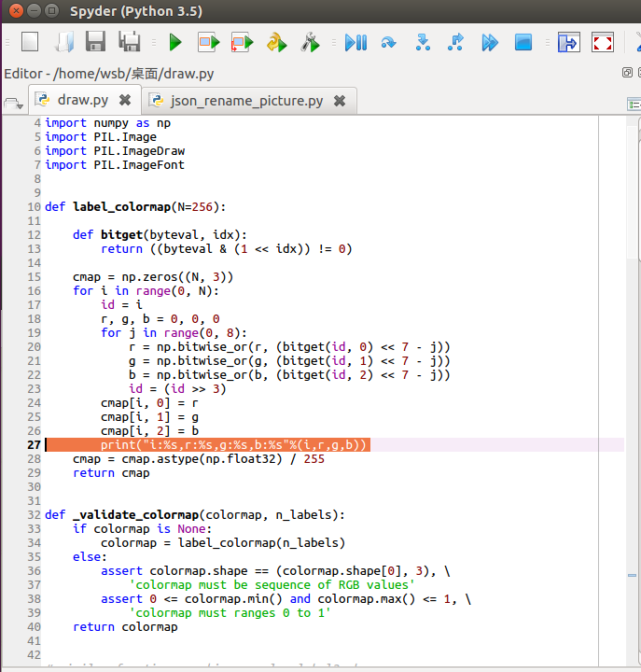This screenshot has width=641, height=672.
Task: Undock the editor pane
Action: click(x=627, y=73)
